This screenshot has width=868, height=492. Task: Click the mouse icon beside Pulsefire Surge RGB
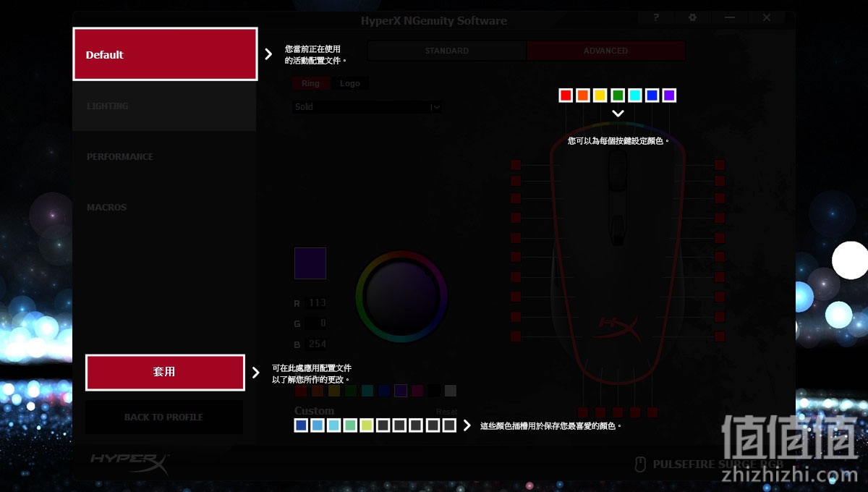pos(639,465)
